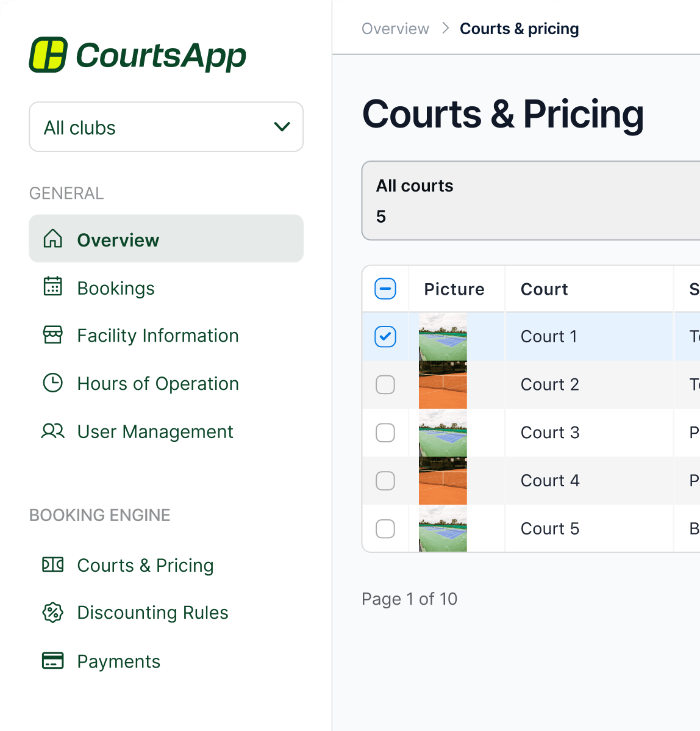Tick the Court 5 row checkbox
The width and height of the screenshot is (700, 731).
(385, 528)
